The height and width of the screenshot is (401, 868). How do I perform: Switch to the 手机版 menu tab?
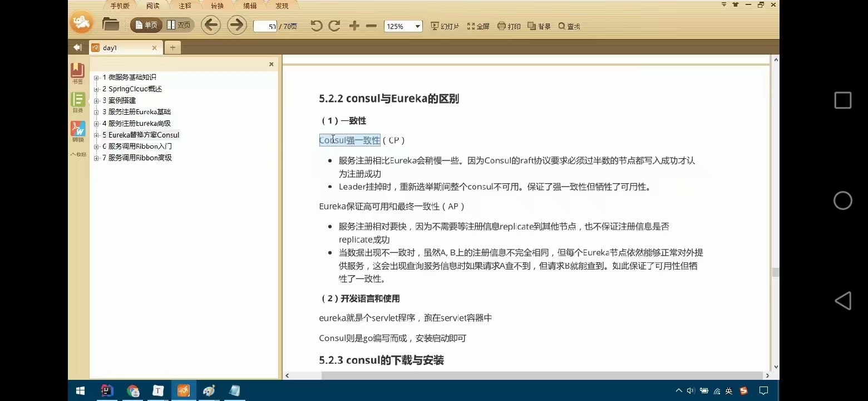point(120,6)
